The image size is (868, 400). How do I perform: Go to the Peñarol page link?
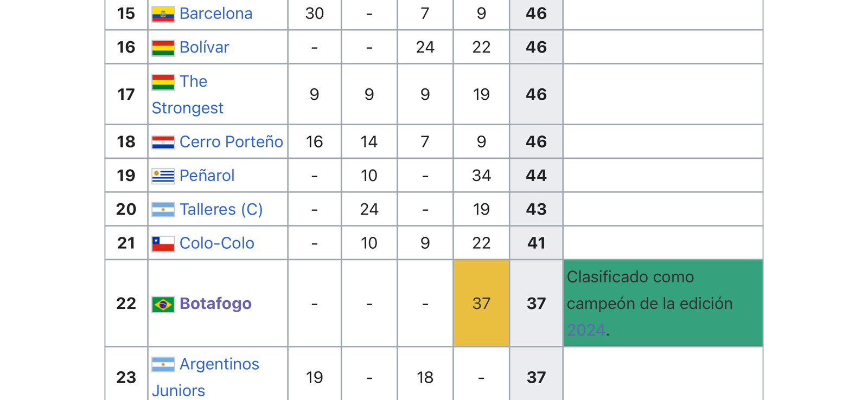[207, 175]
